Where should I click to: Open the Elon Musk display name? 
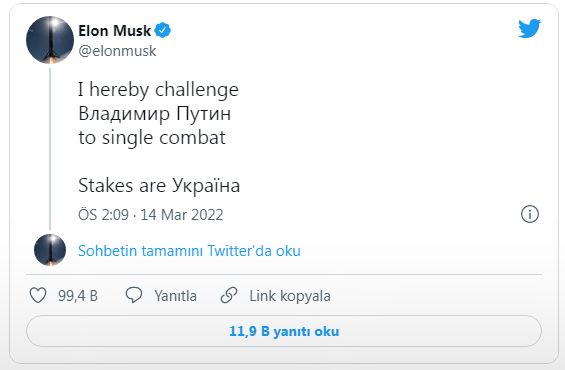(x=115, y=31)
